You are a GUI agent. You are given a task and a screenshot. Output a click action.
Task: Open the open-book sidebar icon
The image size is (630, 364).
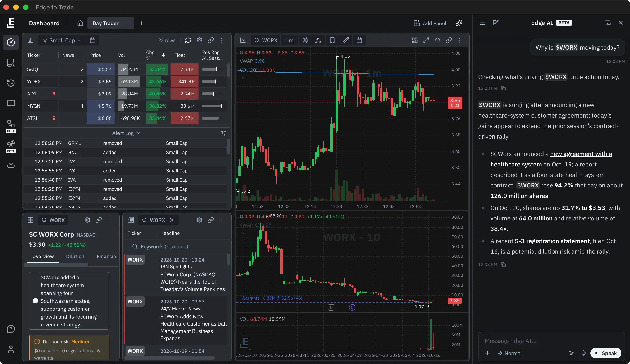tap(11, 103)
